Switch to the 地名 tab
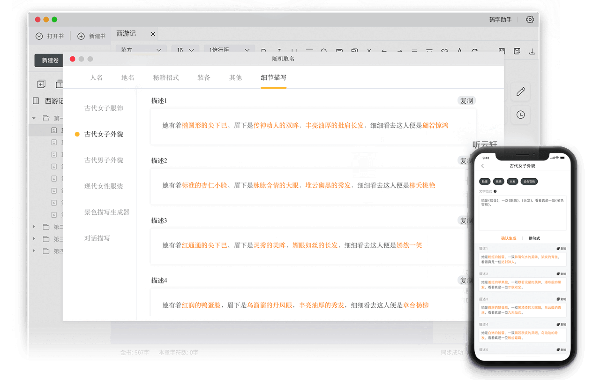 point(128,78)
